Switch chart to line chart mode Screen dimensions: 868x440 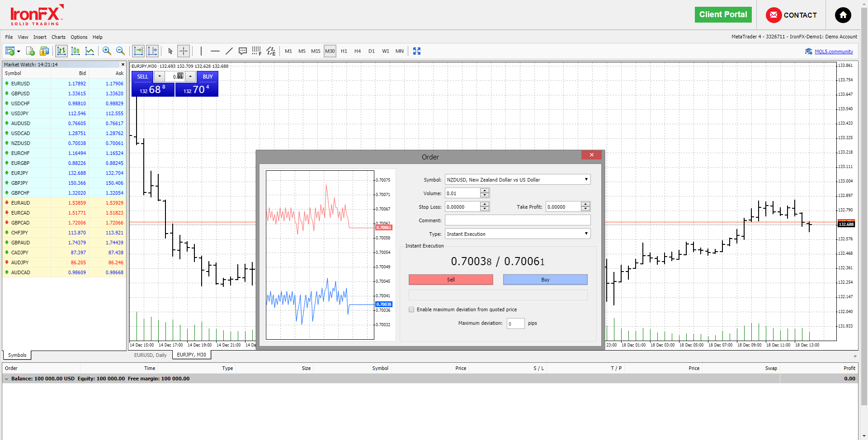point(90,51)
